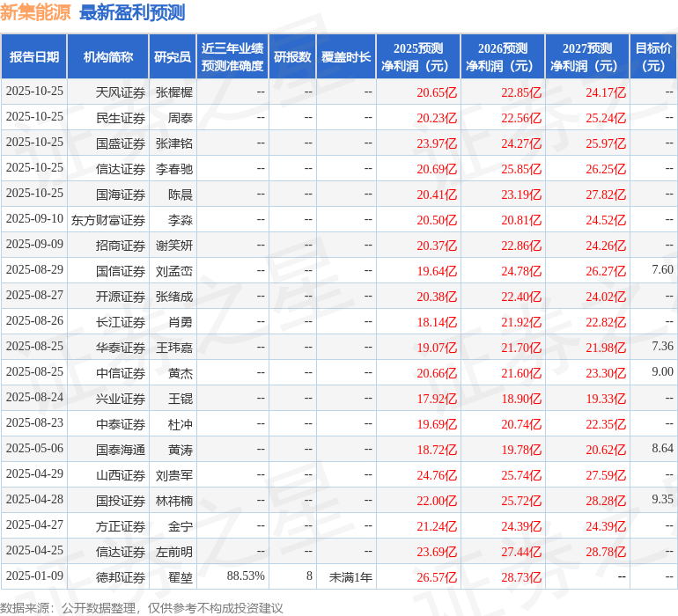This screenshot has height=616, width=678.
Task: Click the 88.53% accuracy value
Action: (x=246, y=576)
